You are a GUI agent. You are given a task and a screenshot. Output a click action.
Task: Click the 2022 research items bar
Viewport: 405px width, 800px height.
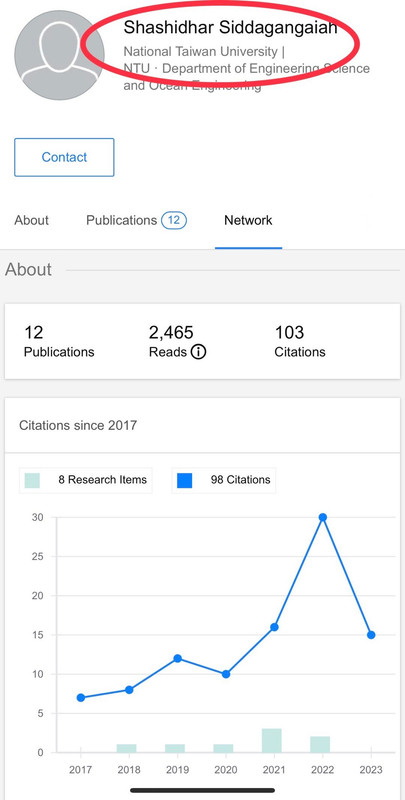pyautogui.click(x=320, y=744)
